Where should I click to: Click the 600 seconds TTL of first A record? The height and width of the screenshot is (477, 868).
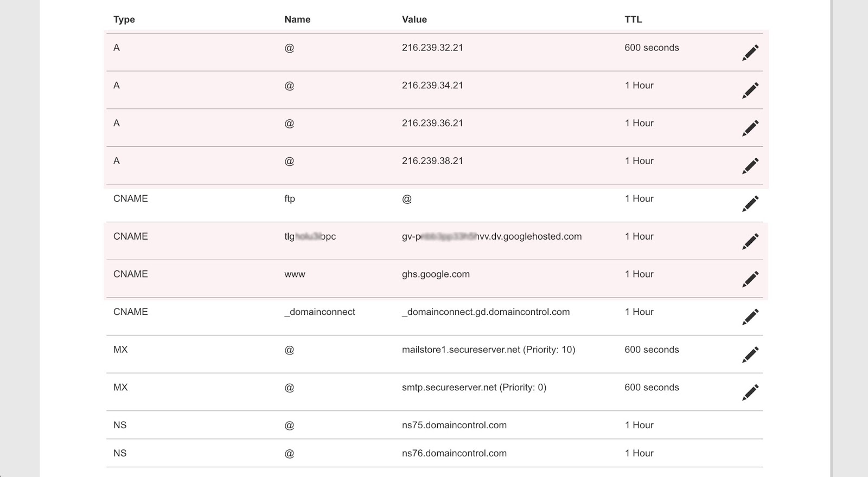[x=652, y=48]
